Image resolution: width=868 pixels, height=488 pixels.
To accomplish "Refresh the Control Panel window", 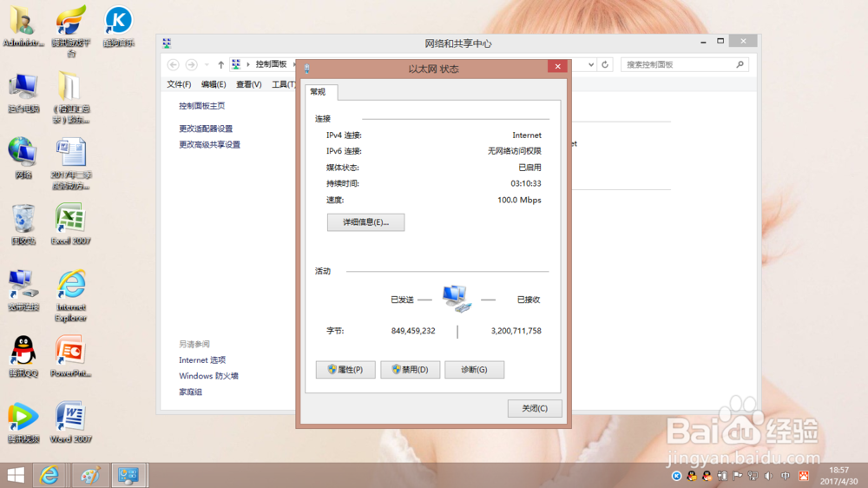I will (605, 65).
